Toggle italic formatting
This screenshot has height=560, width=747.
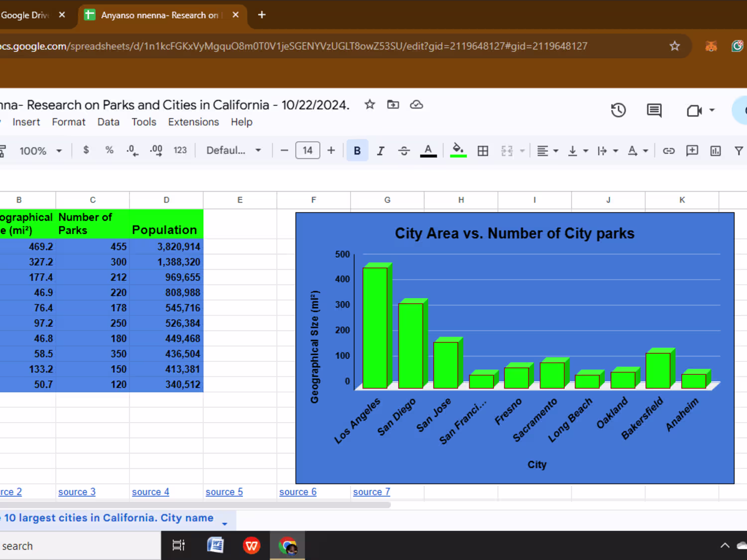(380, 151)
